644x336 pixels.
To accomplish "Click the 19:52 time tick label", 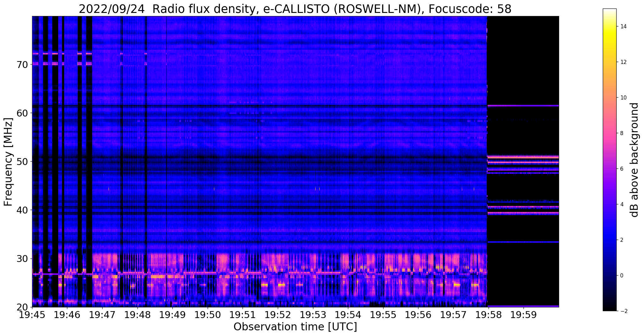I will 278,315.
